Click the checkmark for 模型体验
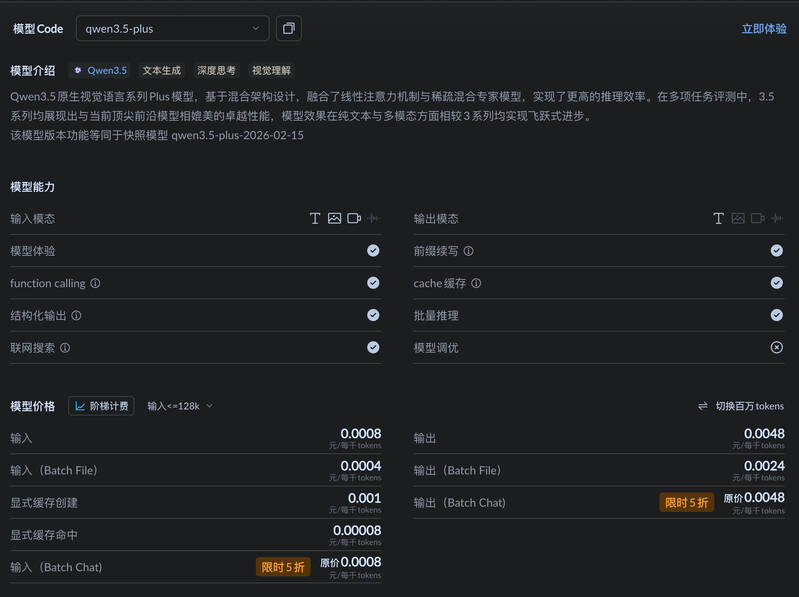This screenshot has width=799, height=597. 373,251
